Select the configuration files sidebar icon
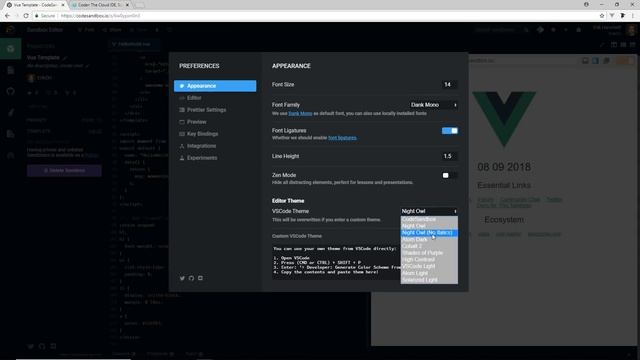The width and height of the screenshot is (640, 360). [11, 134]
